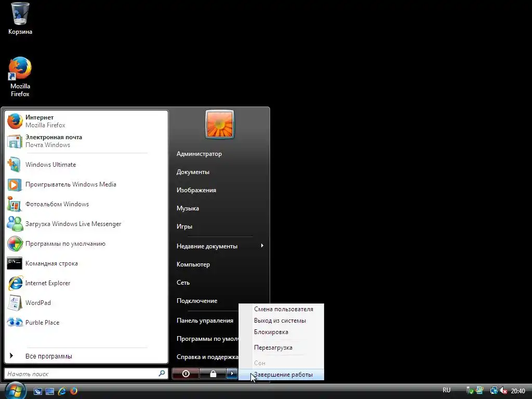Open the Mozilla Firefox desktop shortcut
The height and width of the screenshot is (399, 532).
tap(20, 77)
